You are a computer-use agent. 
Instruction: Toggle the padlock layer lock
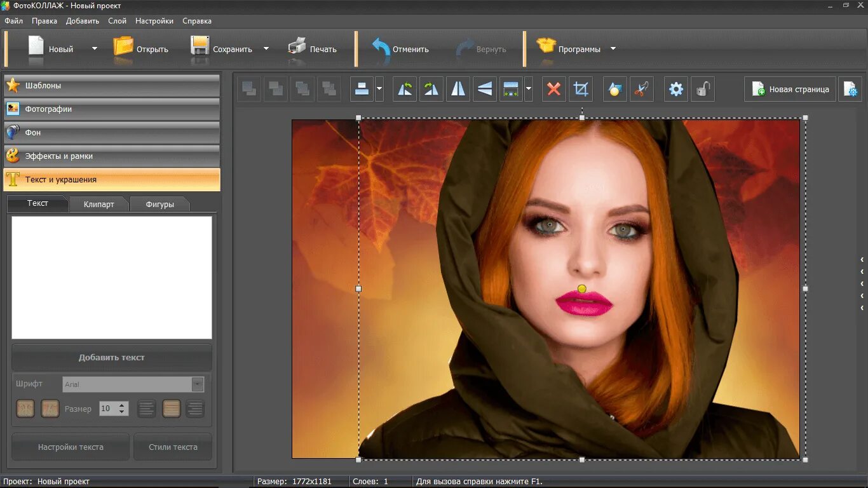(702, 90)
